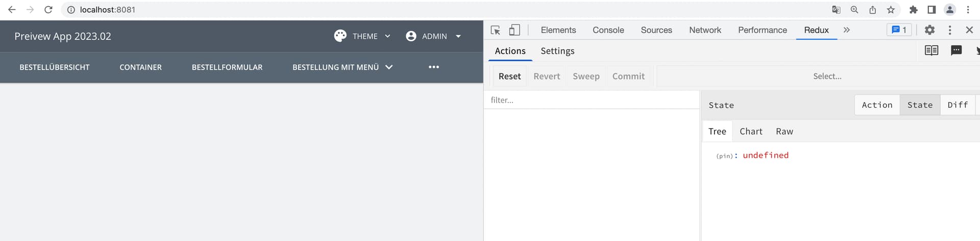The width and height of the screenshot is (980, 241).
Task: Open the console issues message badge
Action: pos(899,30)
